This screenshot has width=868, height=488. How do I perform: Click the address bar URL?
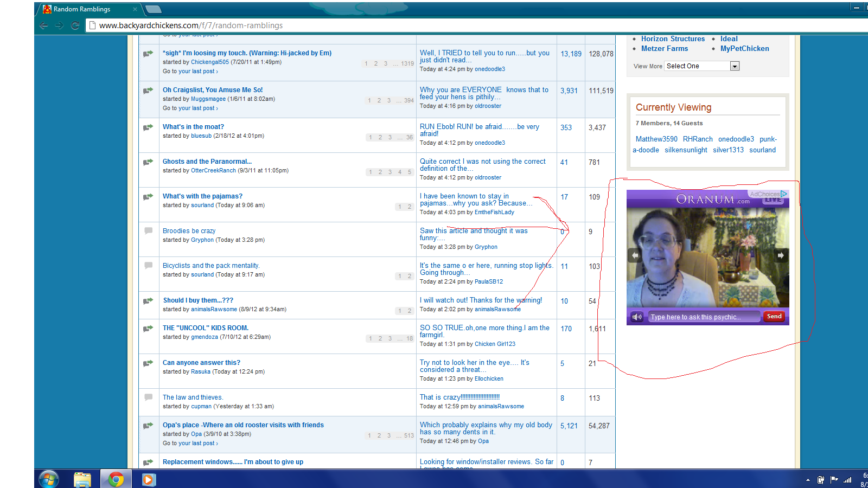(191, 25)
